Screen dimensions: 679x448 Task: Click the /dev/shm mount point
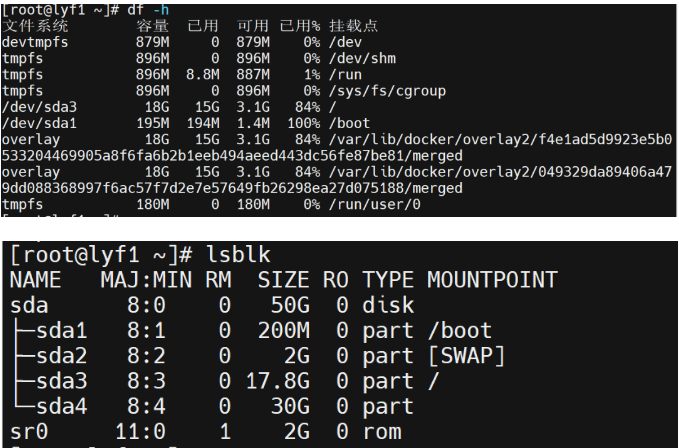click(x=362, y=58)
